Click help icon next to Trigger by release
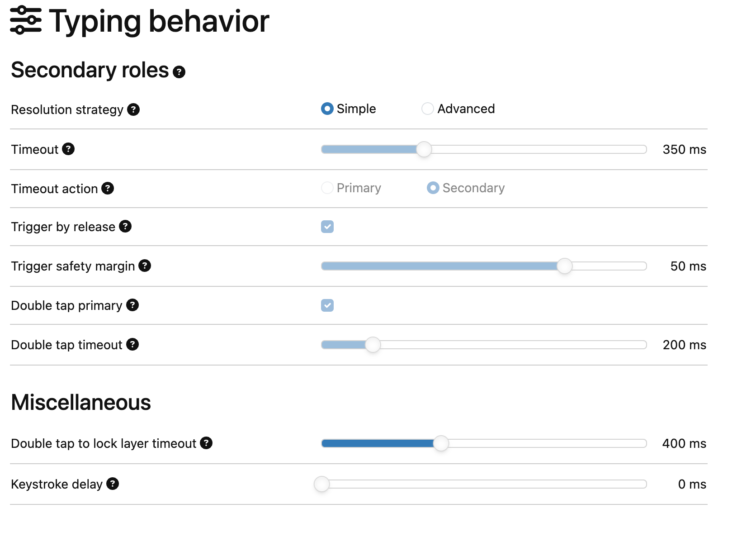Image resolution: width=756 pixels, height=551 pixels. tap(125, 226)
